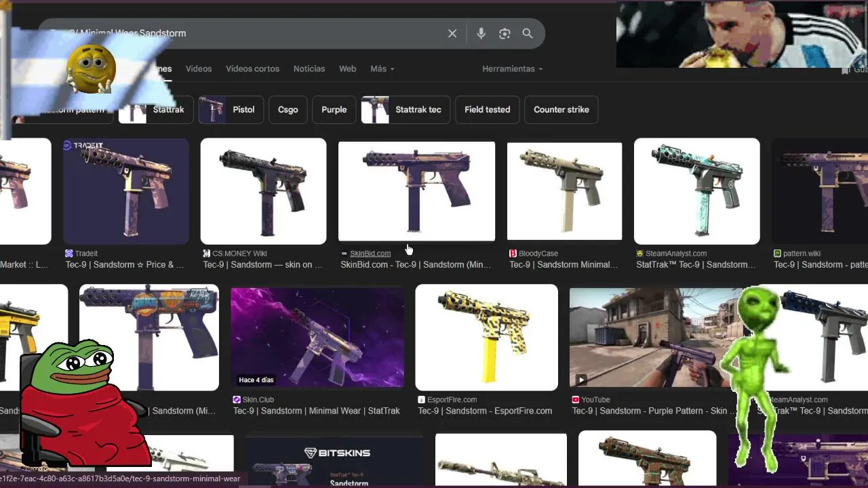
Task: Apply the Stattrak tec filter chip
Action: click(x=406, y=110)
